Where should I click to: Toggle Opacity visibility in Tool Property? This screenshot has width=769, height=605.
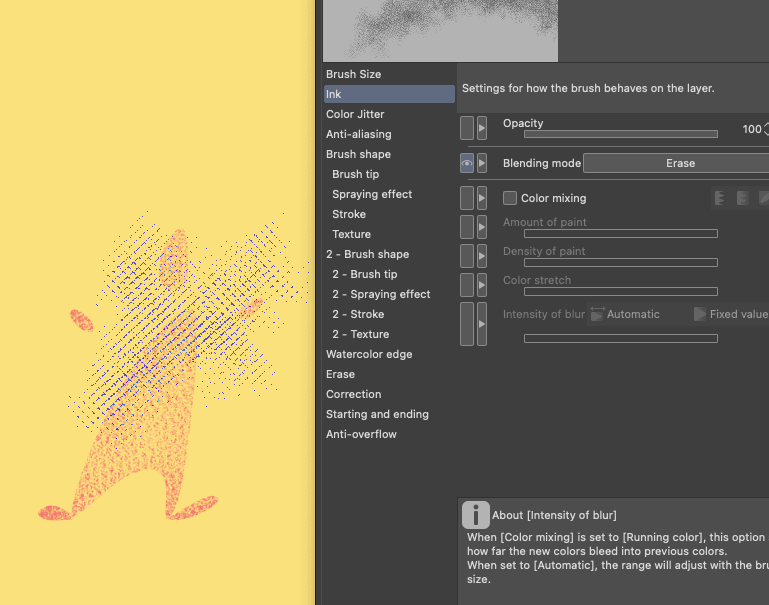(467, 128)
